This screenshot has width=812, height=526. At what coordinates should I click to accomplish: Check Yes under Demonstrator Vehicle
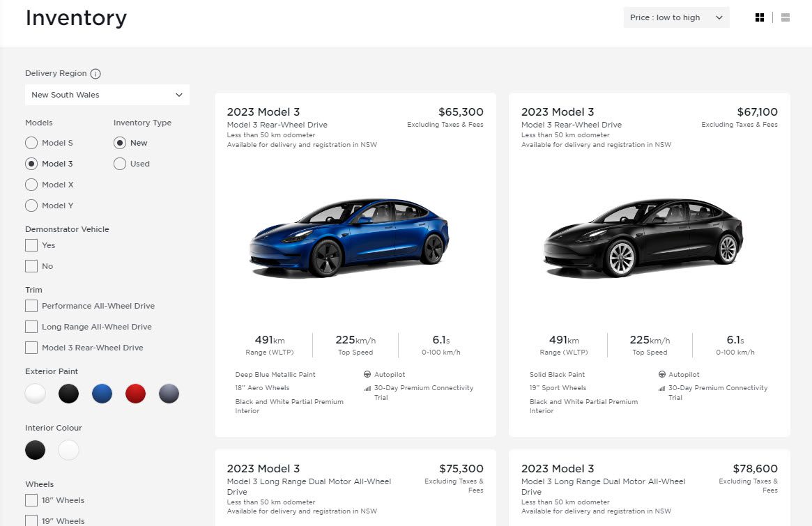click(x=31, y=245)
